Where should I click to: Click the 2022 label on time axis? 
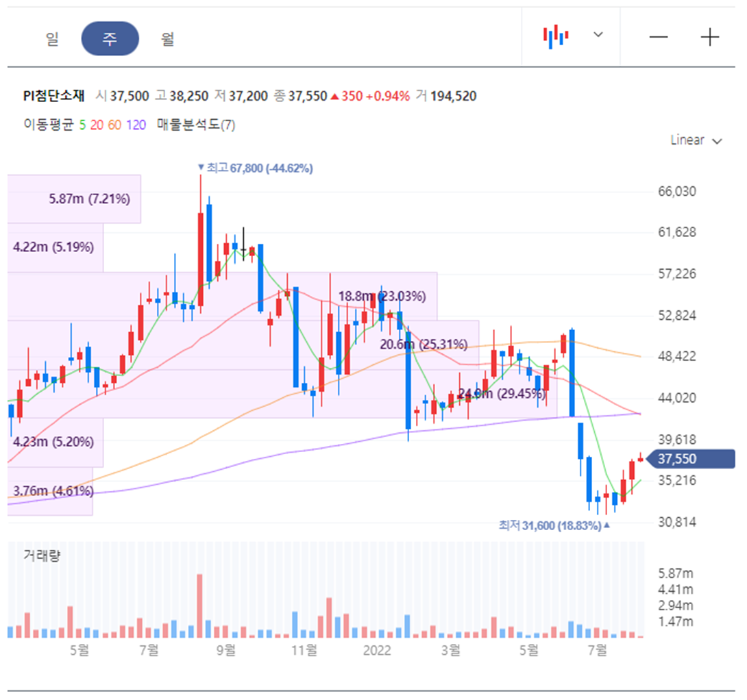(377, 651)
